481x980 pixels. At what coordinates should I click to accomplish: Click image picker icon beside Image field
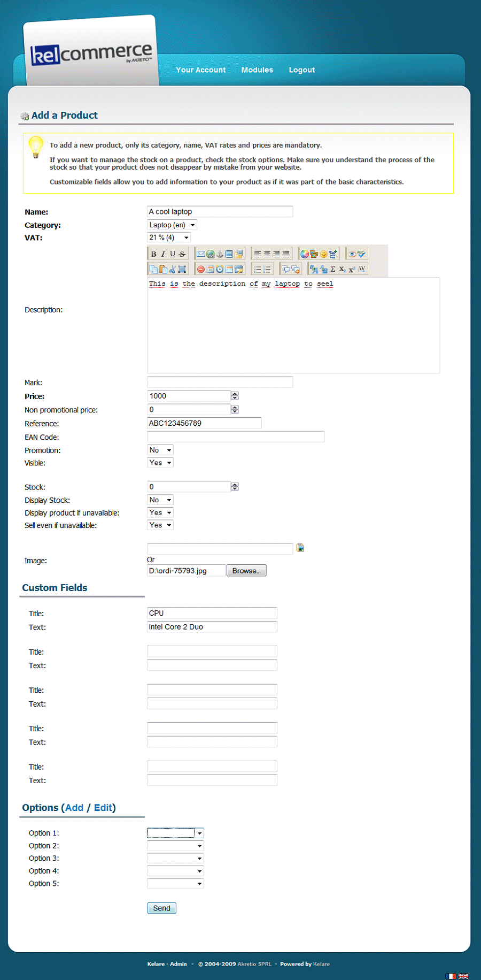point(300,547)
